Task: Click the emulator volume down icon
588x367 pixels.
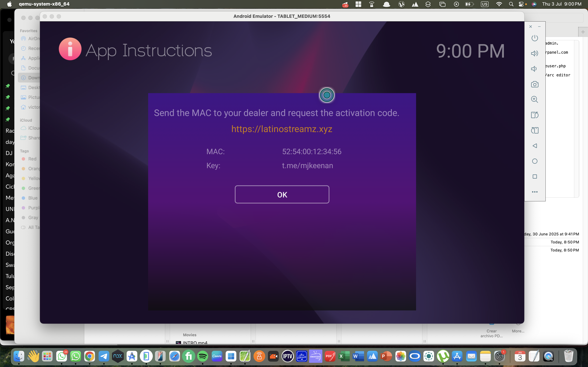Action: click(534, 69)
